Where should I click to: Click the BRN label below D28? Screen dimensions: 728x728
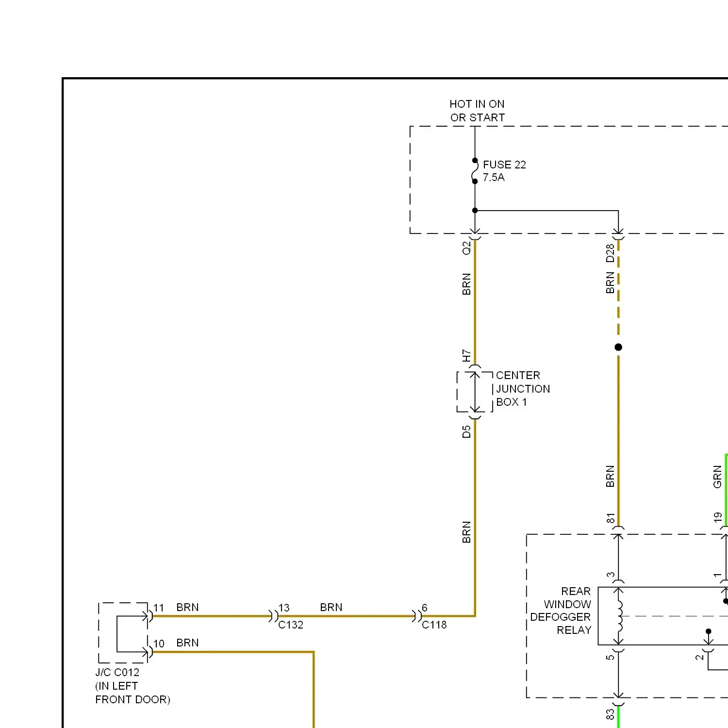[x=610, y=282]
